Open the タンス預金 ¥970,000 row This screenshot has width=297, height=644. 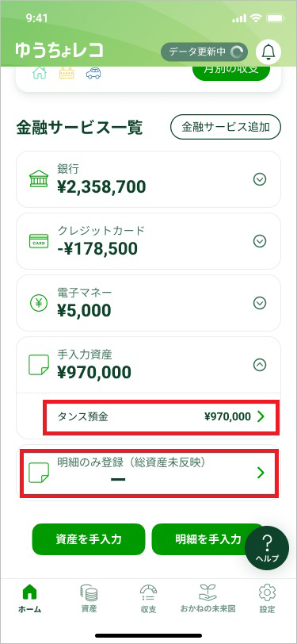(x=162, y=416)
